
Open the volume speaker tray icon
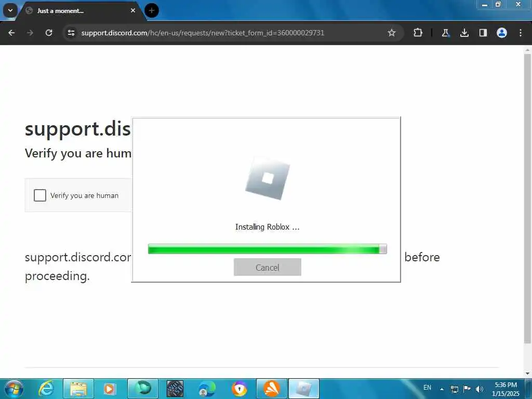click(480, 389)
